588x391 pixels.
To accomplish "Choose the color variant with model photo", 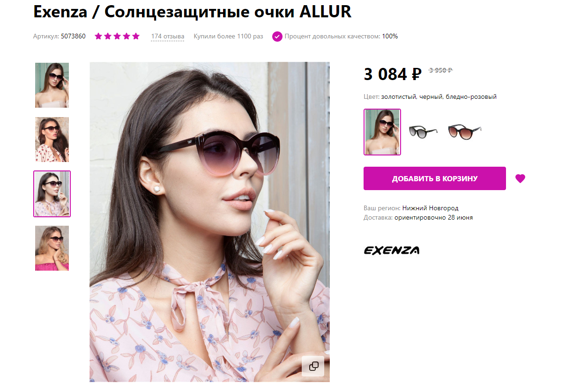I will 382,132.
